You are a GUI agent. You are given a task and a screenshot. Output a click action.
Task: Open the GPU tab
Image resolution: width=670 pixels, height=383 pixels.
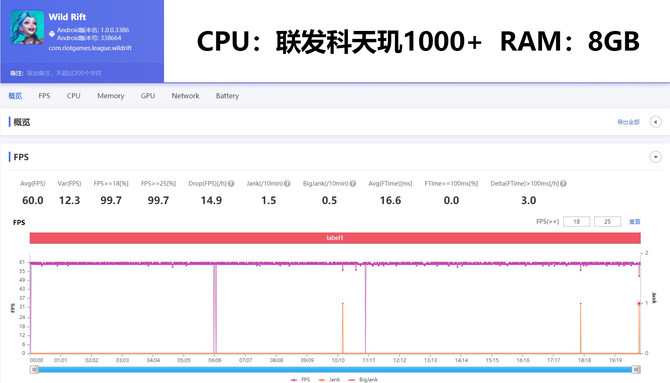(x=148, y=96)
